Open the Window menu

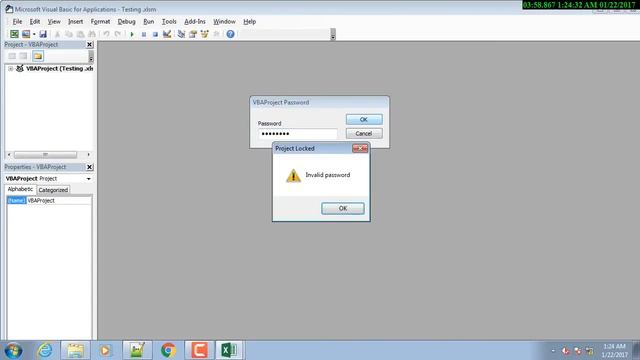224,22
